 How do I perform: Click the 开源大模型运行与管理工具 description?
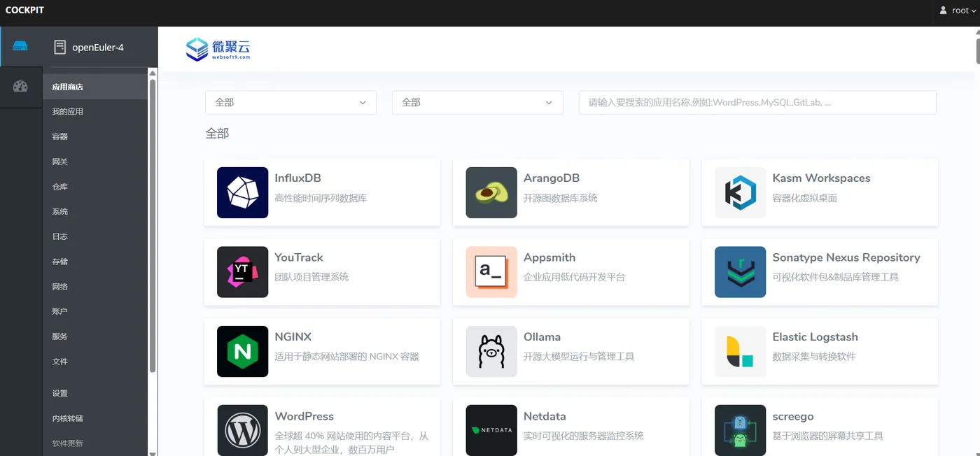tap(579, 357)
